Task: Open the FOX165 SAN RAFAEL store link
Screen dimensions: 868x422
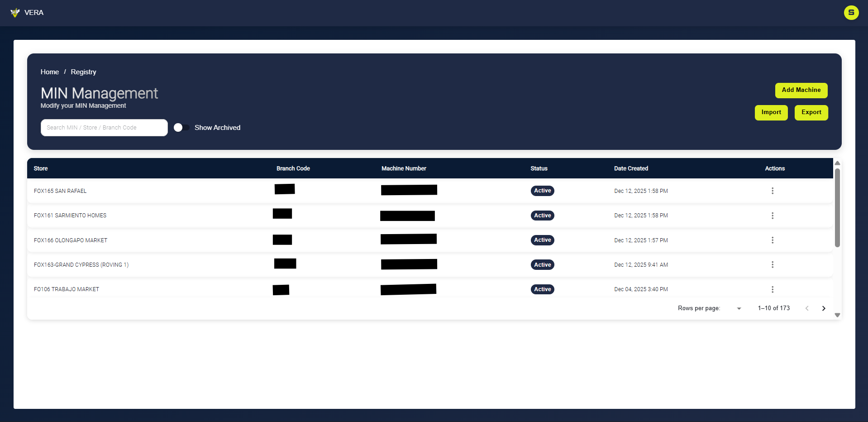Action: pos(60,191)
